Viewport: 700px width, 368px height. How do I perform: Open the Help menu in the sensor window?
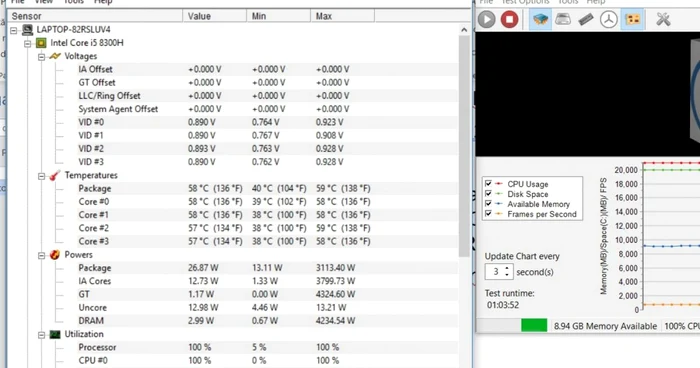click(x=103, y=2)
